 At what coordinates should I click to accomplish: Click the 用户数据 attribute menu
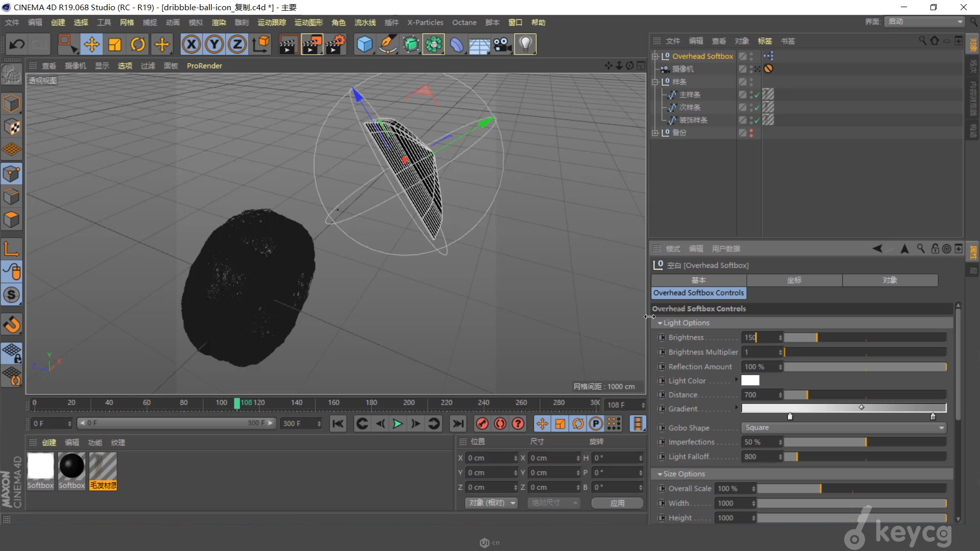point(726,249)
